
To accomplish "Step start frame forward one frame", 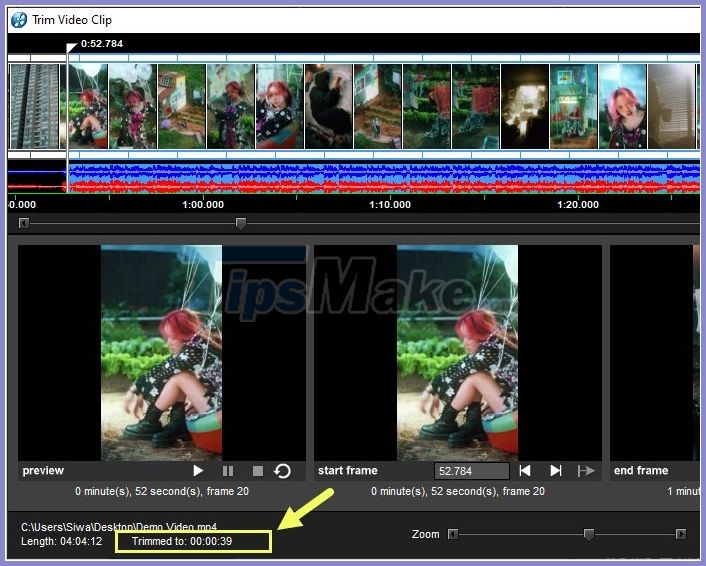I will coord(556,471).
